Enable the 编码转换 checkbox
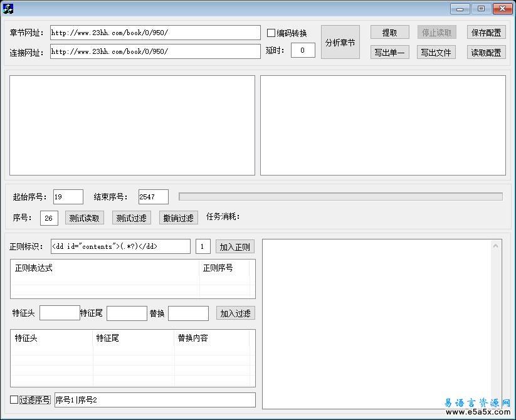Screen dimensions: 516x420 (271, 33)
